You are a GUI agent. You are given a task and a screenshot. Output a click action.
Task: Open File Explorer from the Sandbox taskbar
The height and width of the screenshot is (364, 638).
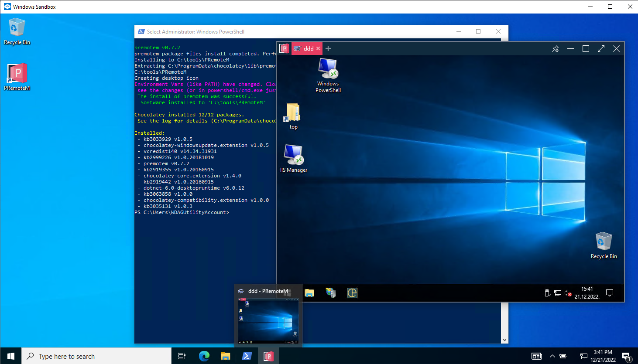click(x=225, y=356)
